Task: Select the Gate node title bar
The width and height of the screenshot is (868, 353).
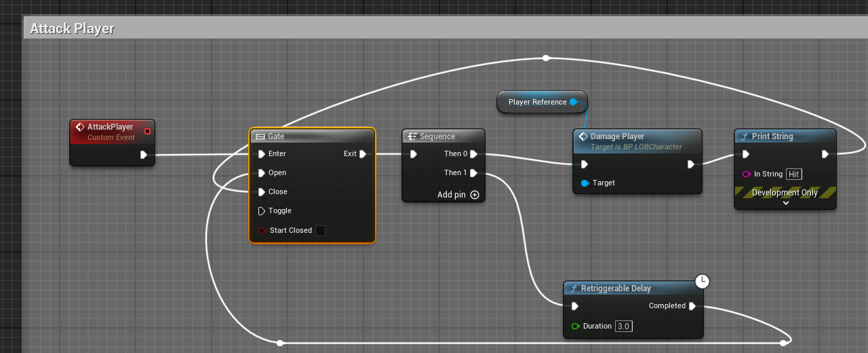Action: 312,136
